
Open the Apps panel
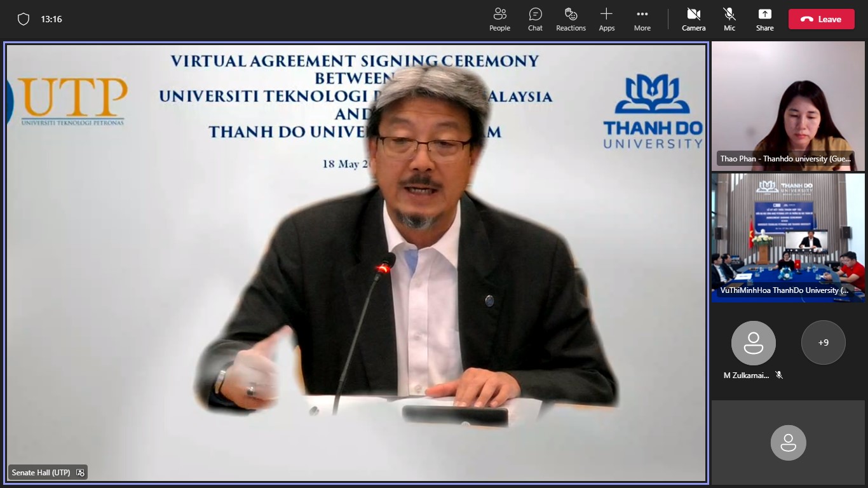click(x=607, y=19)
